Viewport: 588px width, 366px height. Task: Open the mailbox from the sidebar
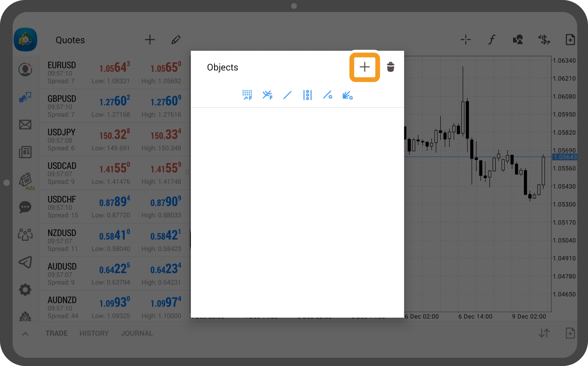25,125
